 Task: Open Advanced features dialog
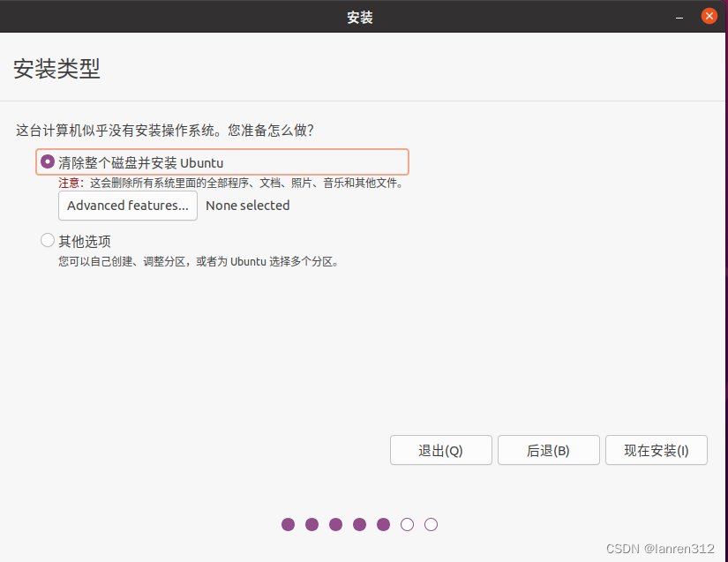tap(128, 206)
